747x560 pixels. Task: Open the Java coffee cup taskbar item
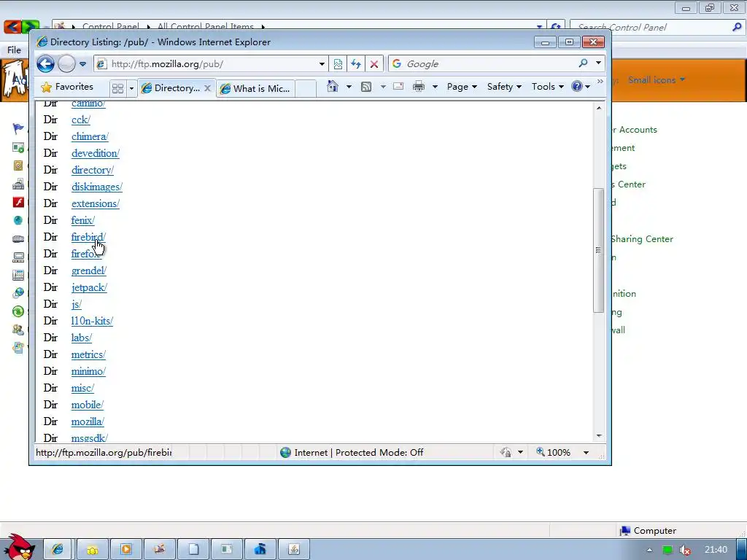point(294,550)
